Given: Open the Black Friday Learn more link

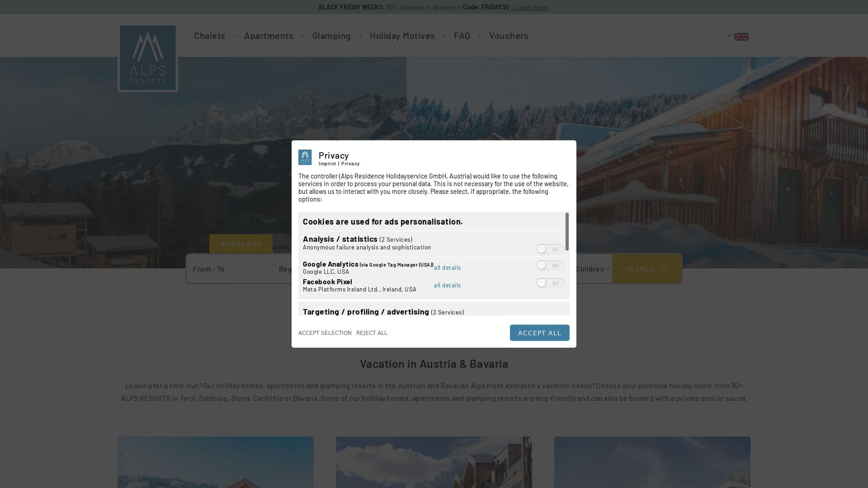Looking at the screenshot, I should 529,7.
